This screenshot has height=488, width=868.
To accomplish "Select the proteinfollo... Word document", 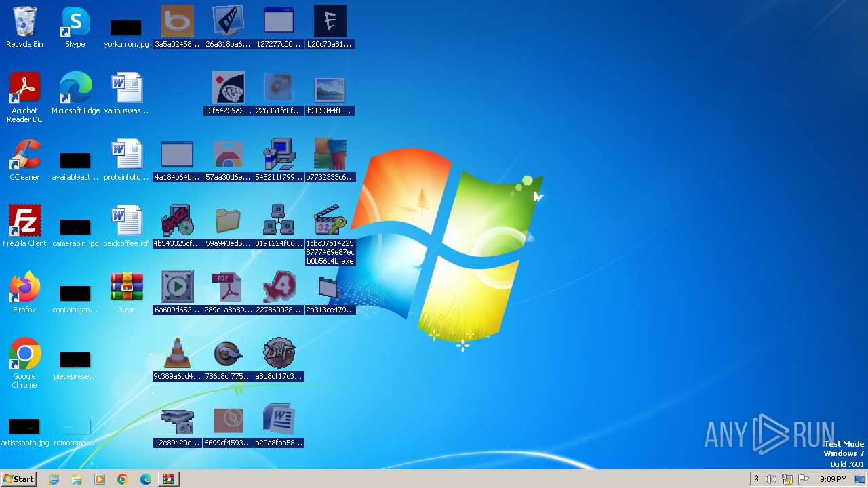I will coord(126,155).
